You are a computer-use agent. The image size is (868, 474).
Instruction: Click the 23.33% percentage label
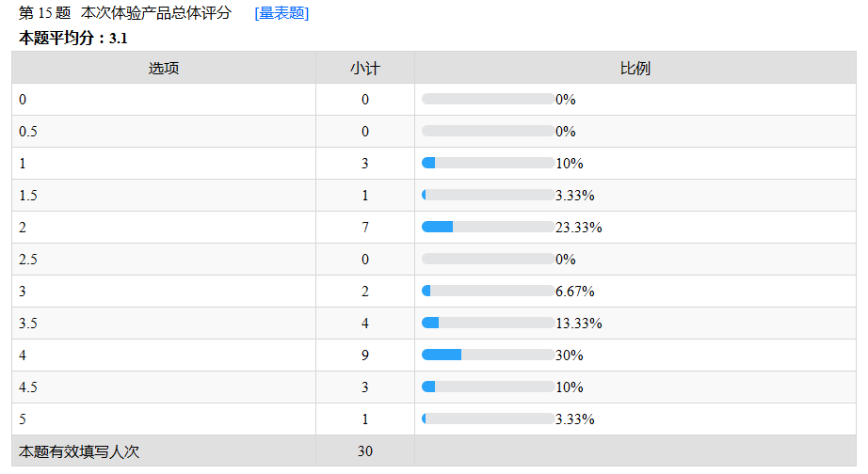[579, 228]
